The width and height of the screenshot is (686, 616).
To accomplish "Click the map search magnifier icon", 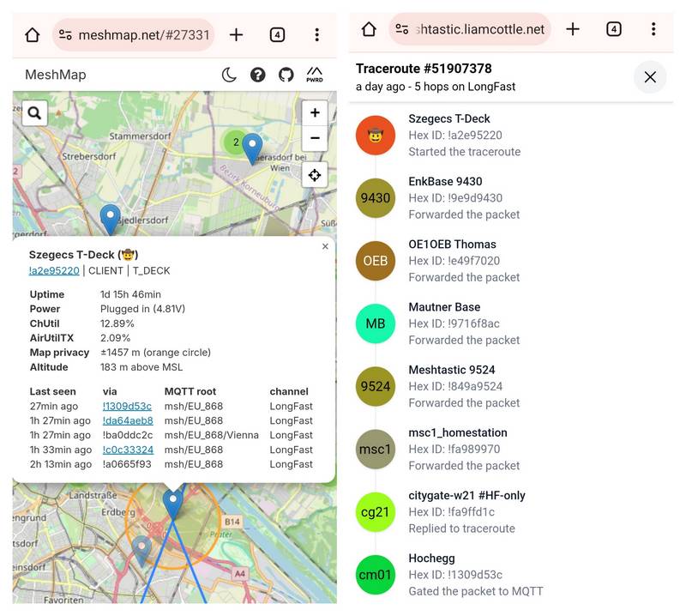I will coord(34,112).
